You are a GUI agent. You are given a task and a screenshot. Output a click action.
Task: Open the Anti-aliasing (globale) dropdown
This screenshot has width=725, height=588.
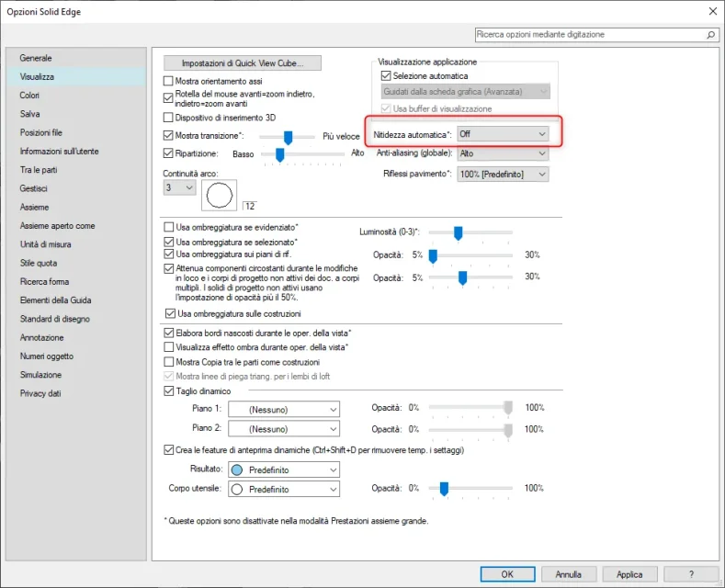click(x=503, y=153)
